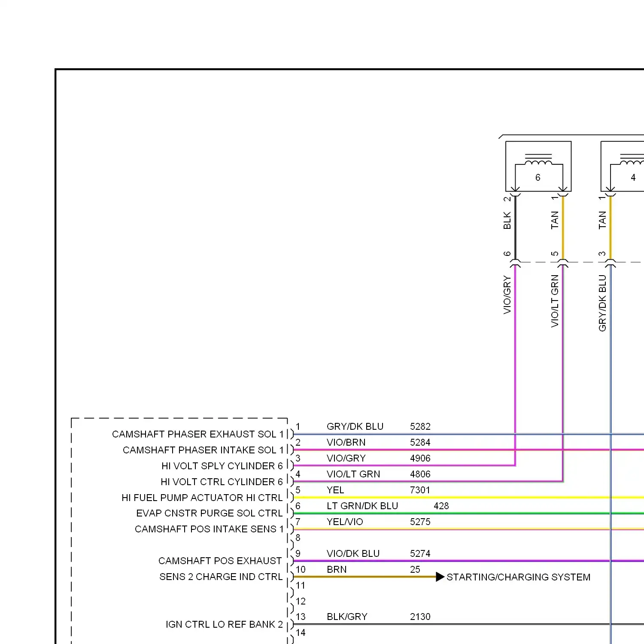The height and width of the screenshot is (644, 644).
Task: Select HI FUEL PUMP ACTUATOR HI CTRL text
Action: [x=202, y=498]
